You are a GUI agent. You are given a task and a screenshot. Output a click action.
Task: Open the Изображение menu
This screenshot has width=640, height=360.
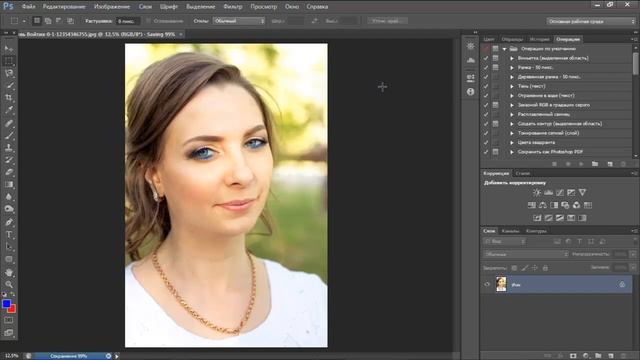click(x=112, y=7)
